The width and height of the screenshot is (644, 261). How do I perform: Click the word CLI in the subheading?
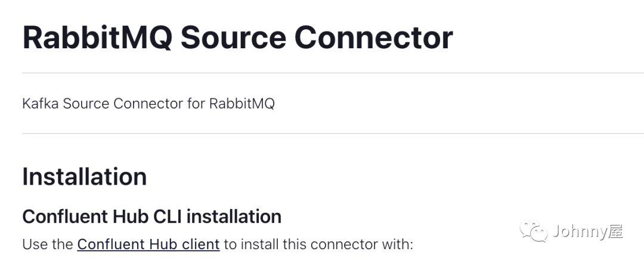click(165, 216)
